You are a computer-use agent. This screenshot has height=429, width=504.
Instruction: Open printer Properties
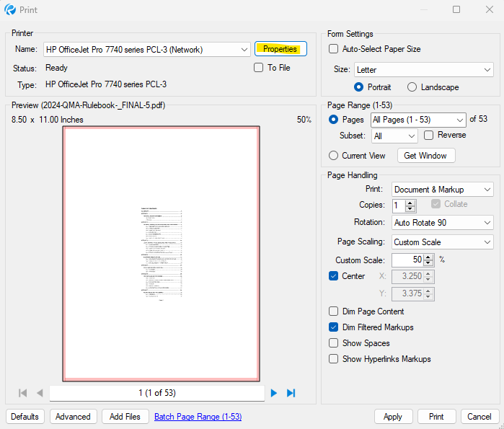[280, 49]
